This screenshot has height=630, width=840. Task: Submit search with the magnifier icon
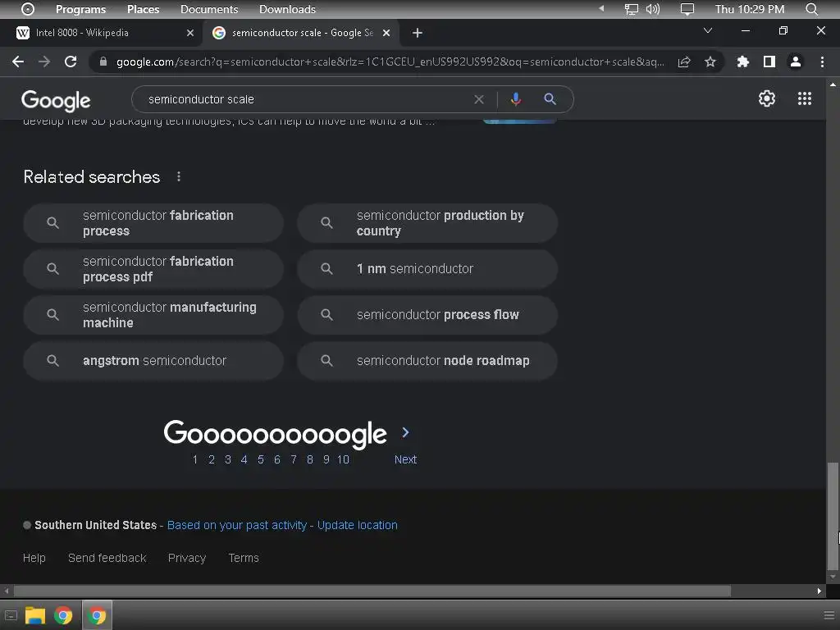tap(550, 99)
